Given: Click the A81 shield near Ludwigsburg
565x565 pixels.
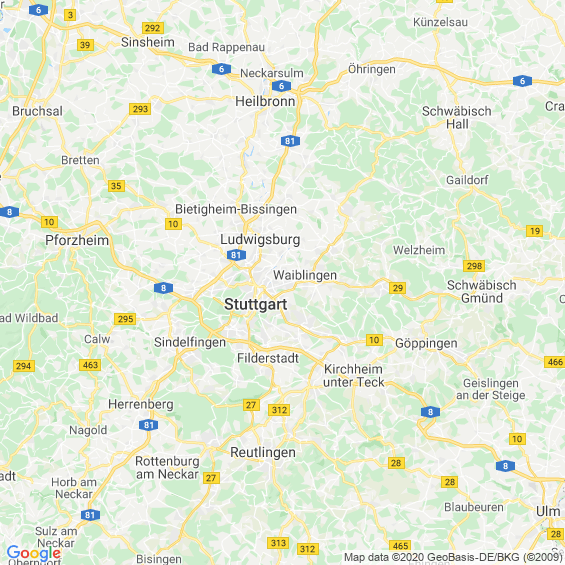Looking at the screenshot, I should (x=236, y=255).
